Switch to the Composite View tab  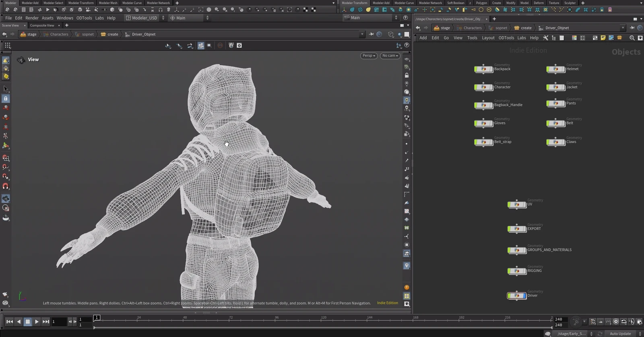click(x=42, y=25)
